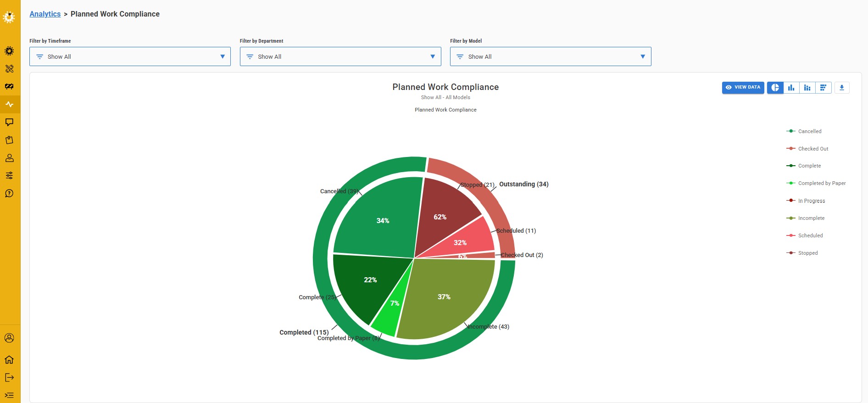Click the logout icon in the sidebar
Screen dimensions: 868x403
9,377
